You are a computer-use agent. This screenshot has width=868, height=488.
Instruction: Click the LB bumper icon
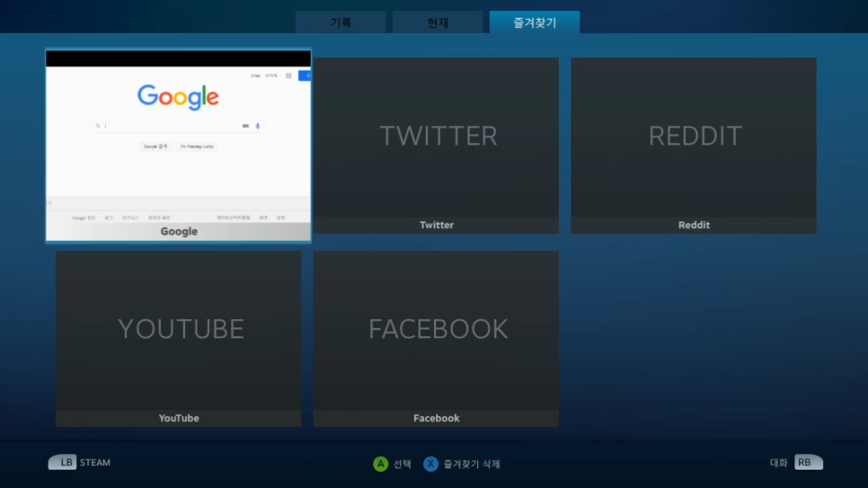click(62, 462)
